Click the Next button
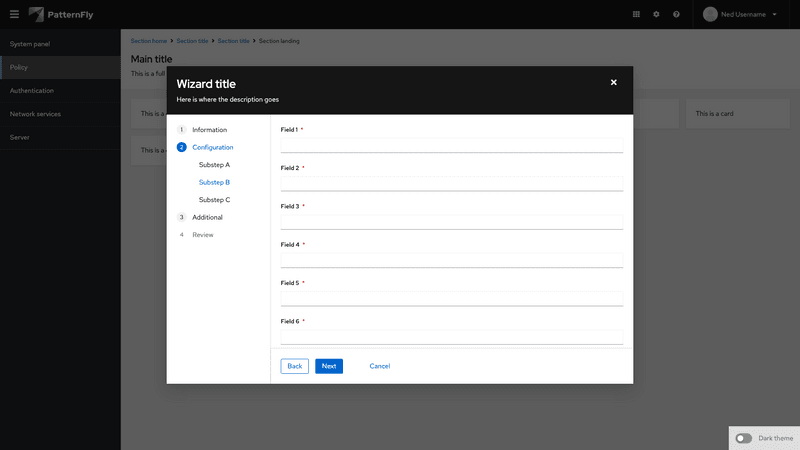Viewport: 800px width, 450px height. point(328,366)
